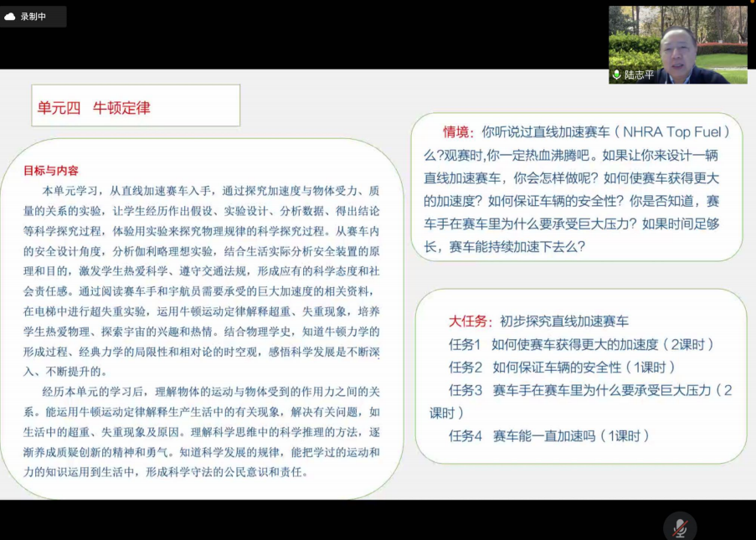
Task: Click the title box 单元四 牛顿定律
Action: [x=136, y=105]
